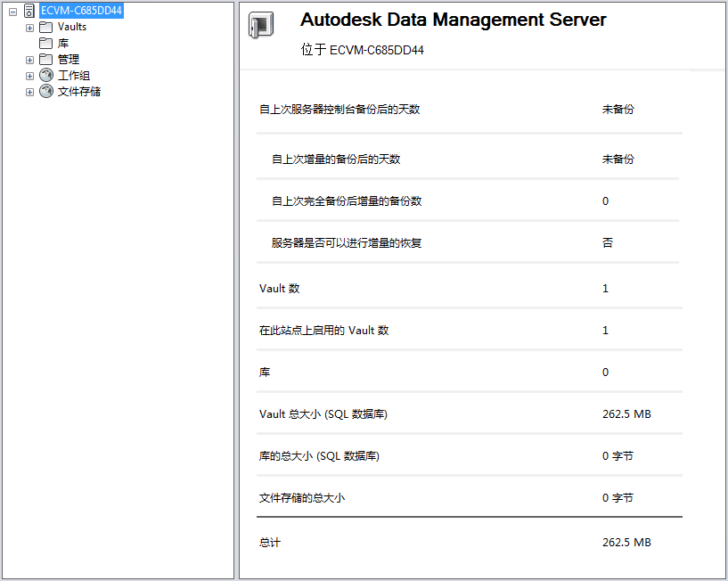Click 0 字节 value for library size
The width and height of the screenshot is (728, 581).
618,456
